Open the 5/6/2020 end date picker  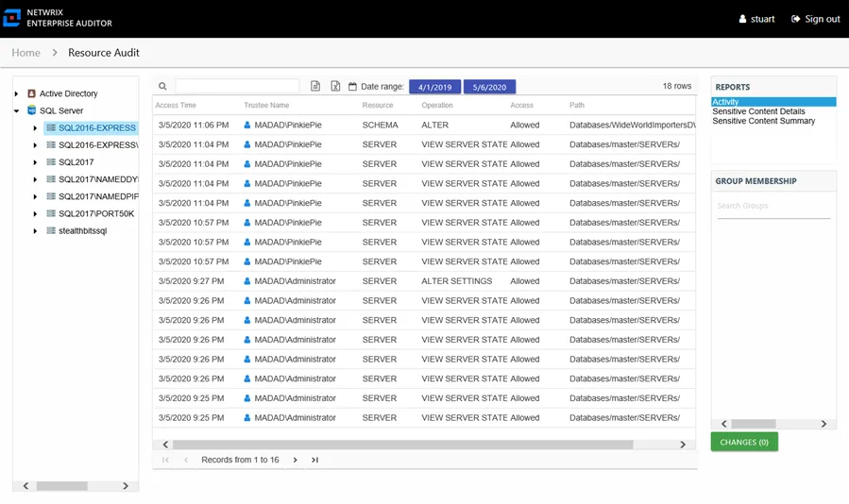(x=489, y=87)
